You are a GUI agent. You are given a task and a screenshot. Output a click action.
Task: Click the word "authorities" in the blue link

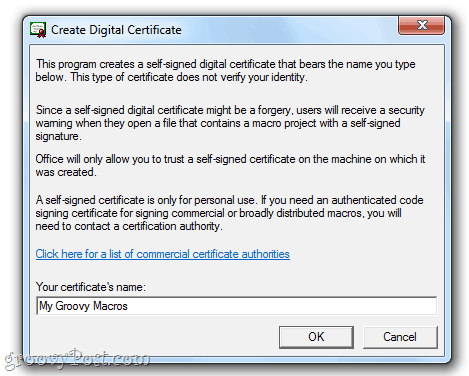266,254
